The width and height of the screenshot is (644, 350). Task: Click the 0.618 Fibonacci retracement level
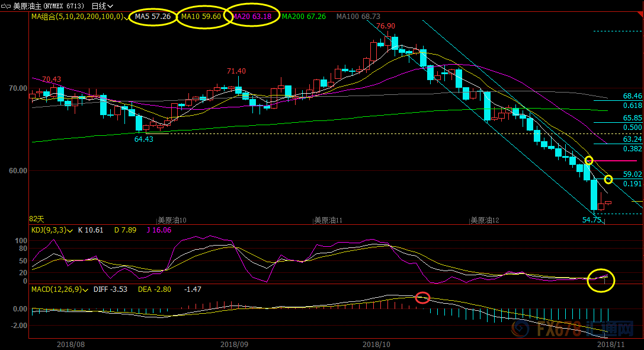click(632, 105)
